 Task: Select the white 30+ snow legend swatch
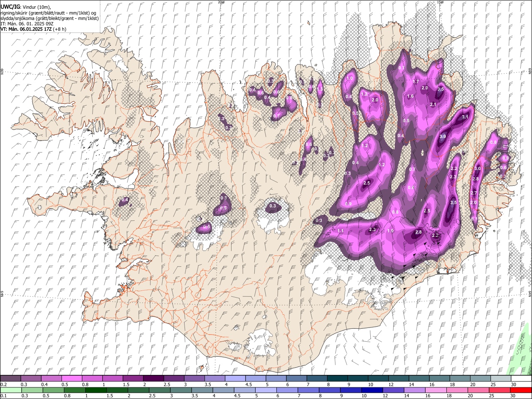point(521,379)
